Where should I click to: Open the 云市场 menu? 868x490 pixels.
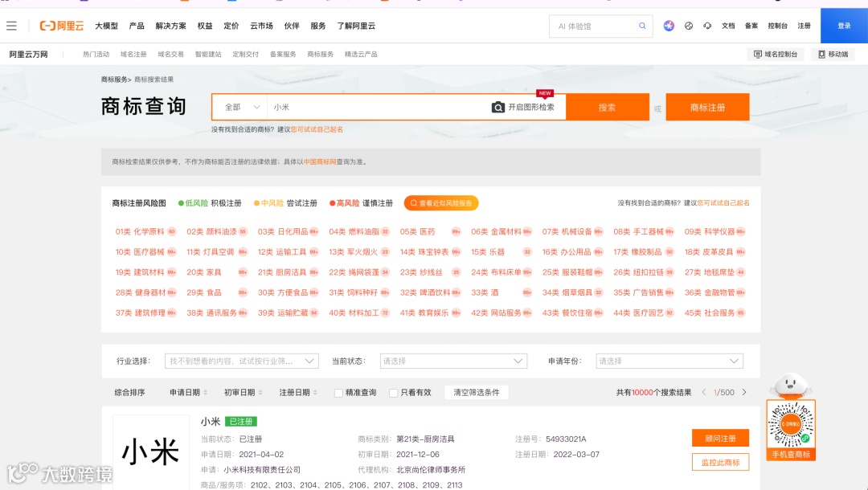261,26
